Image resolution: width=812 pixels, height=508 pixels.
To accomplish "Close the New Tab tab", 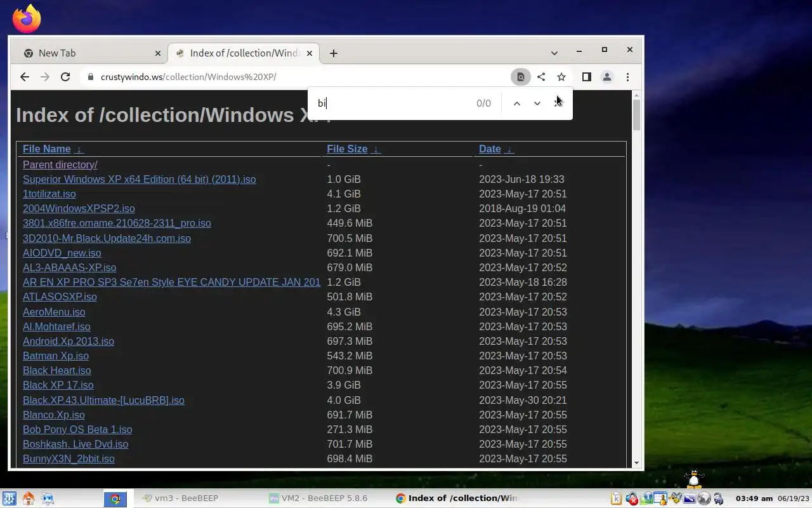I will coord(158,53).
